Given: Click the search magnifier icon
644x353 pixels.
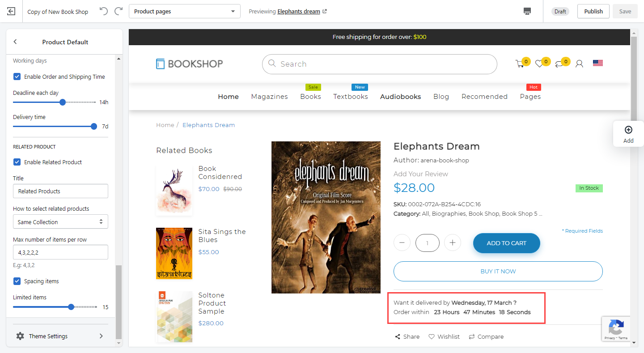Looking at the screenshot, I should (x=272, y=64).
